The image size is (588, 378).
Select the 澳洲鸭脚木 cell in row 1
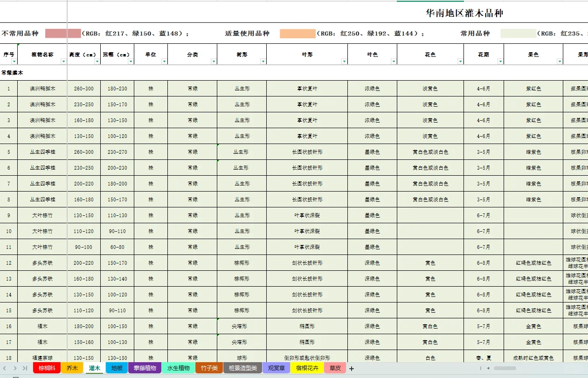point(42,89)
